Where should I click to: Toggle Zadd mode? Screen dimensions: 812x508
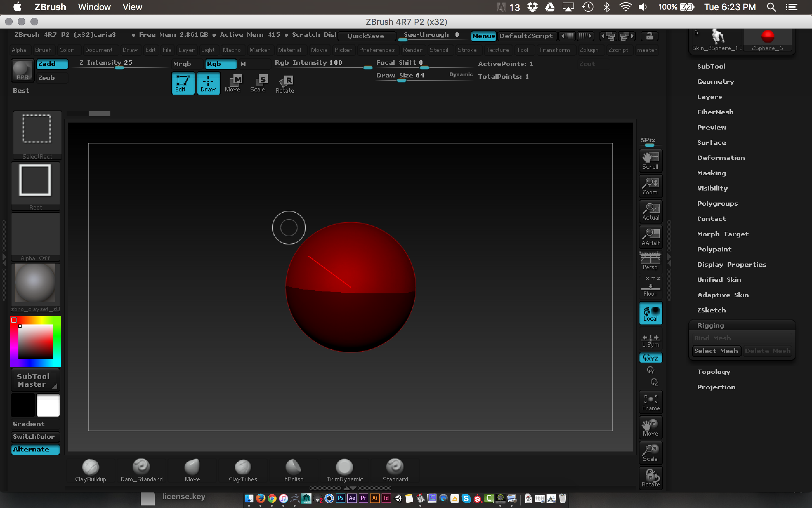52,64
